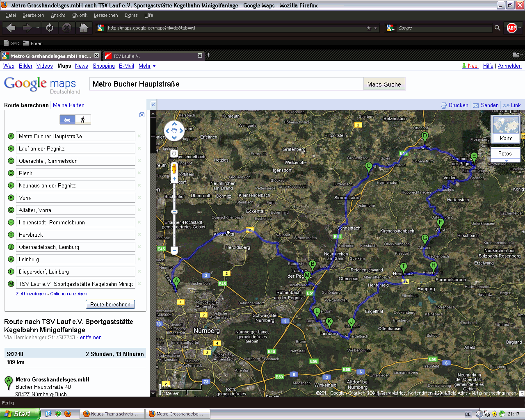Remove the Plech waypoint with its X
Screen dimensions: 525x420
pos(139,173)
